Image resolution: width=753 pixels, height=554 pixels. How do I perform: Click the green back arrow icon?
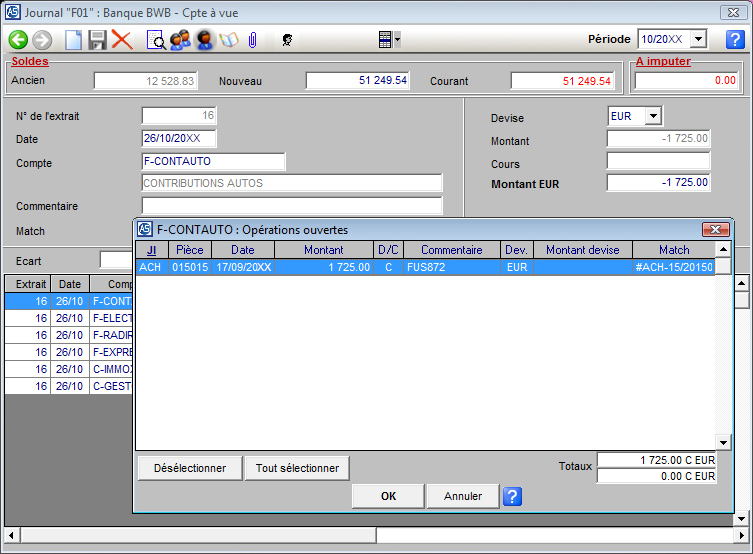(18, 40)
